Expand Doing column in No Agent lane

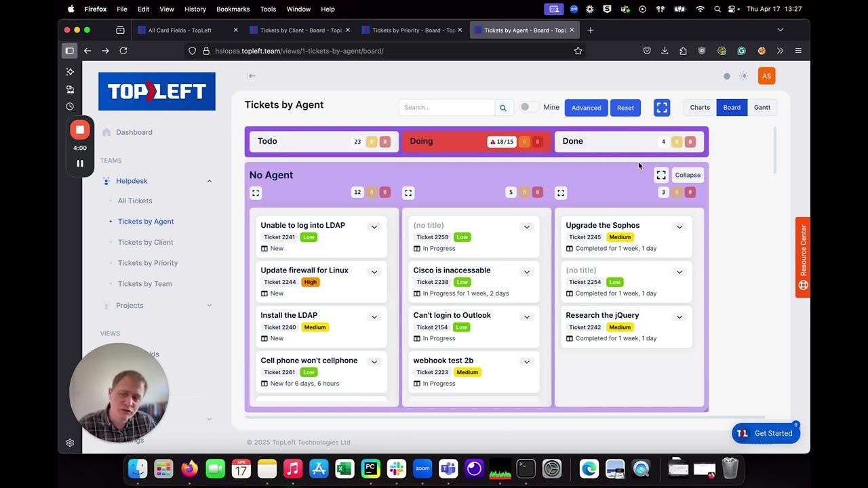point(408,193)
